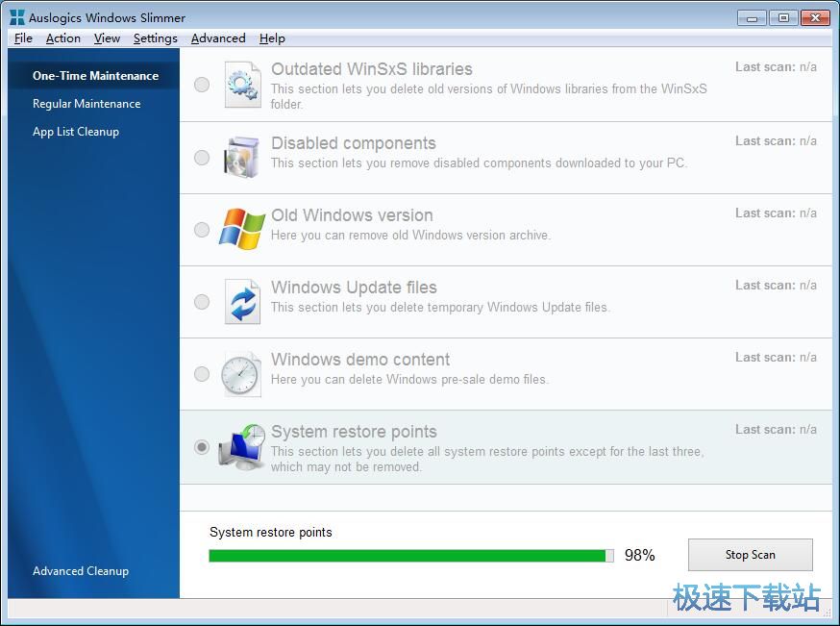
Task: Click the Windows Update files refresh icon
Action: click(x=243, y=302)
